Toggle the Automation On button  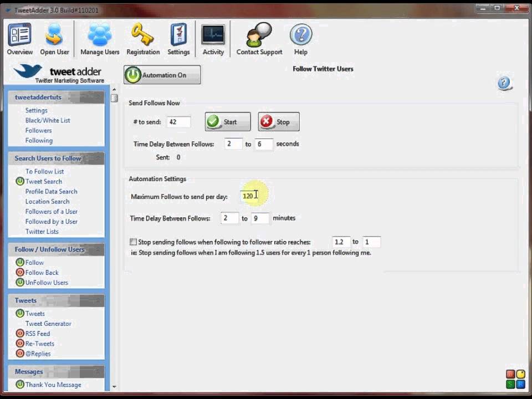pos(162,75)
